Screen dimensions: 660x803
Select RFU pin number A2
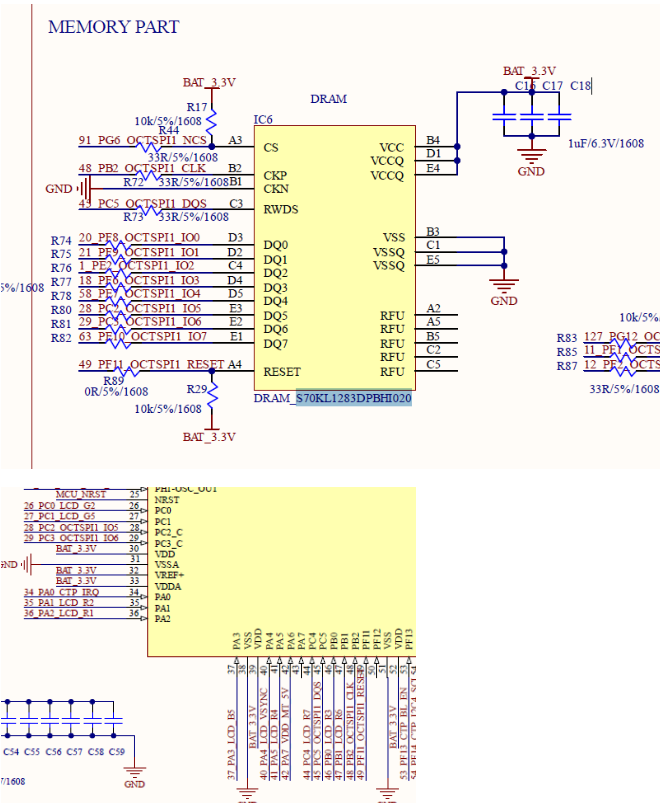click(433, 308)
